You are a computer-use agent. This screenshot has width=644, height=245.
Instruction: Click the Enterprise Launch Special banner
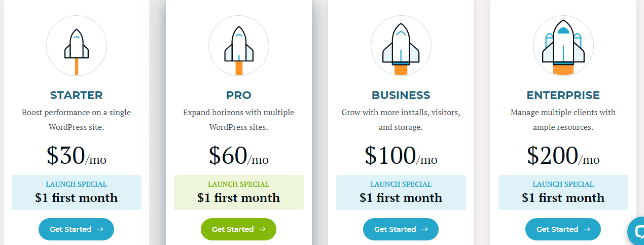point(563,192)
